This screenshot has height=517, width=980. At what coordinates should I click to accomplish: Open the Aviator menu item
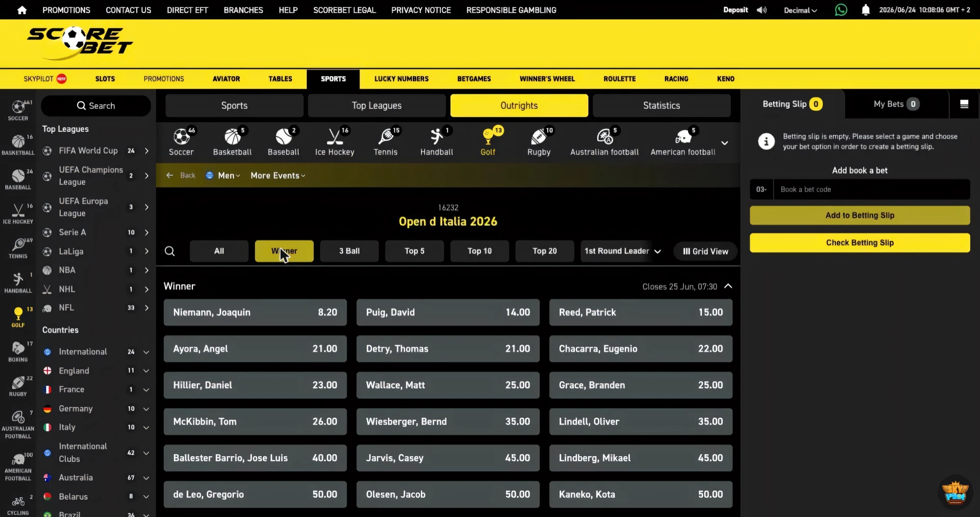click(226, 79)
